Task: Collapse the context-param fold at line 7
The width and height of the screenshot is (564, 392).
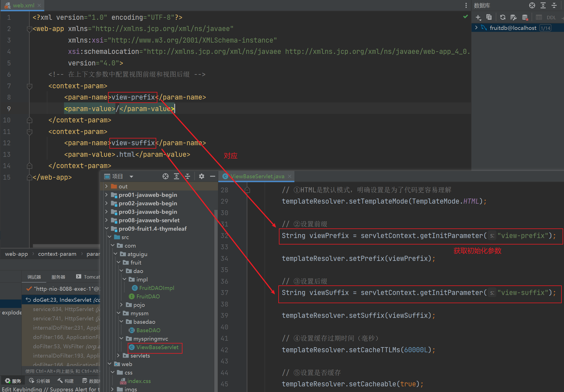Action: coord(29,86)
